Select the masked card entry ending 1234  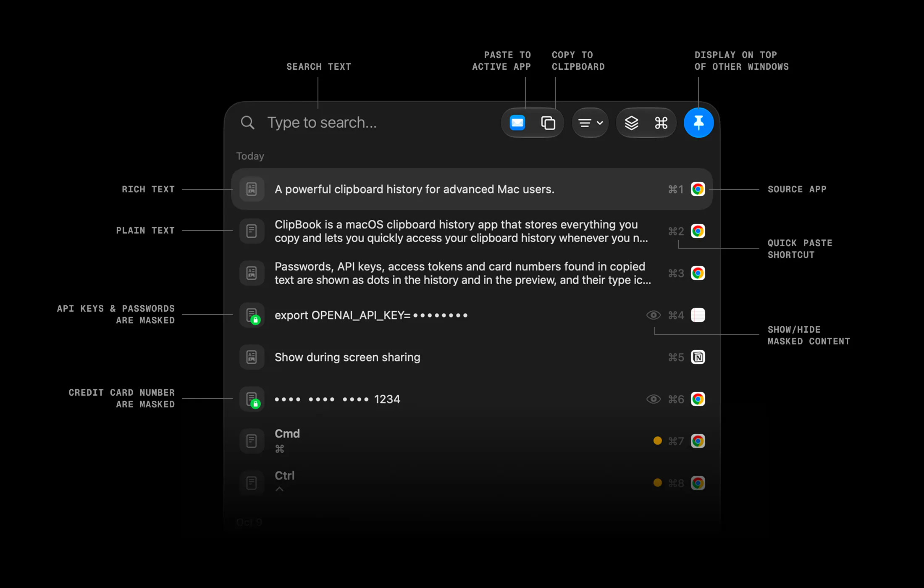pos(471,399)
